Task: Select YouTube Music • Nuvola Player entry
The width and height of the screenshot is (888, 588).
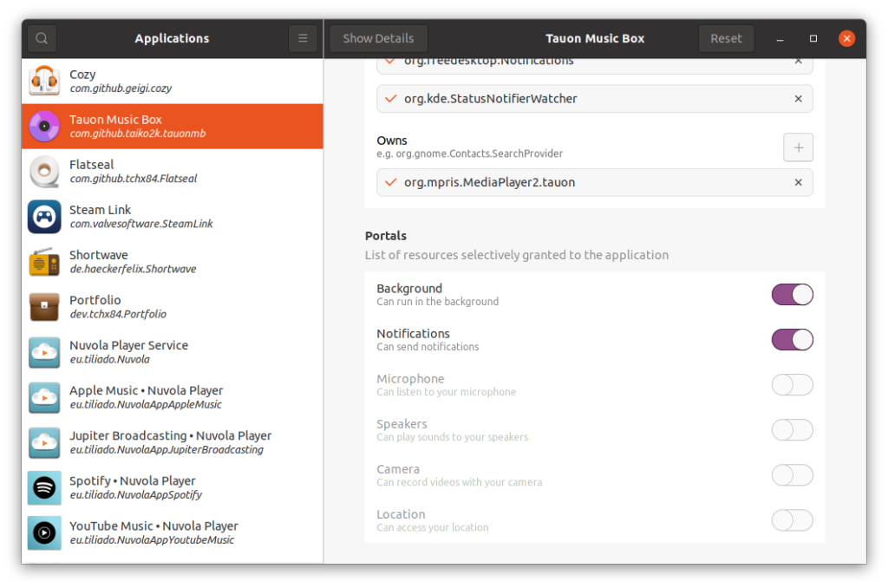Action: [x=173, y=533]
